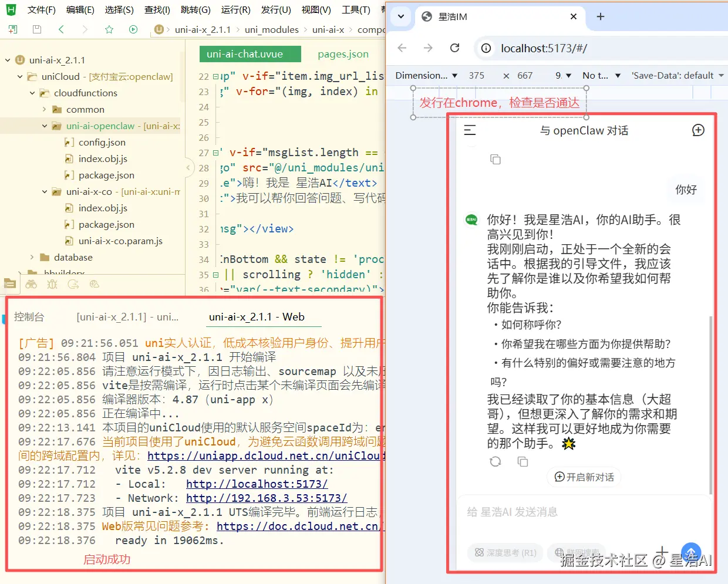Switch to the 控制台 console tab
Screen dimensions: 728x584
[29, 317]
